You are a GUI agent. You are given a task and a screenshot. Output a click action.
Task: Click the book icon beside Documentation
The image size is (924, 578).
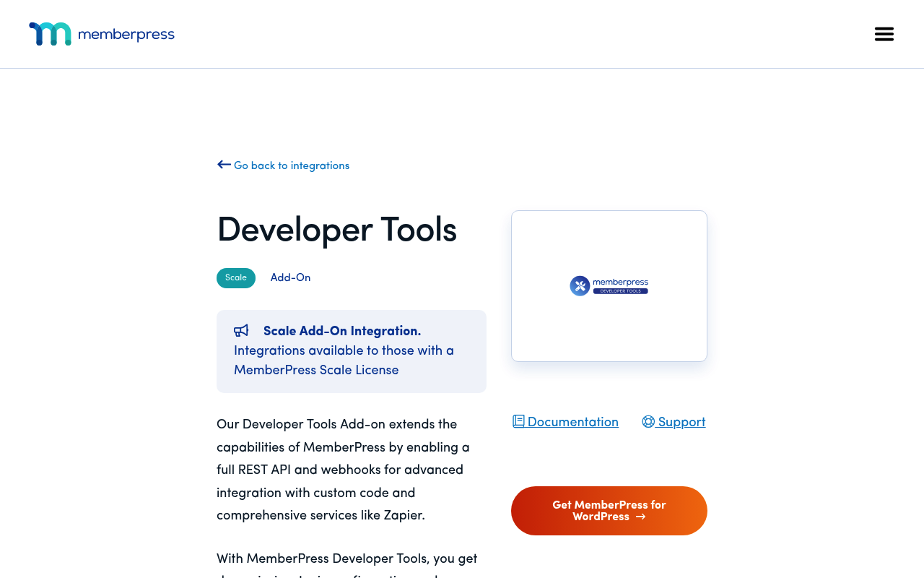click(518, 421)
